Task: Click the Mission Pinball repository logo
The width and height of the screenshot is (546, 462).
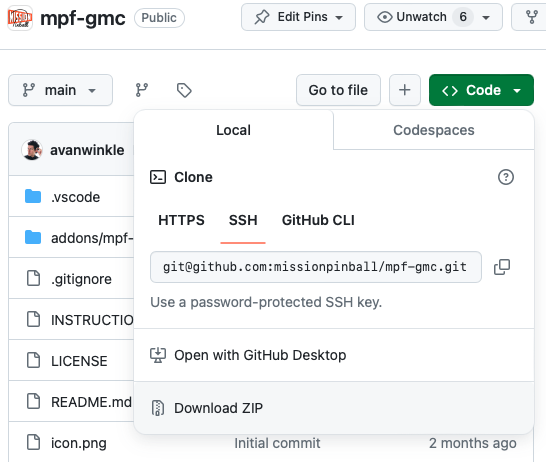Action: coord(20,17)
